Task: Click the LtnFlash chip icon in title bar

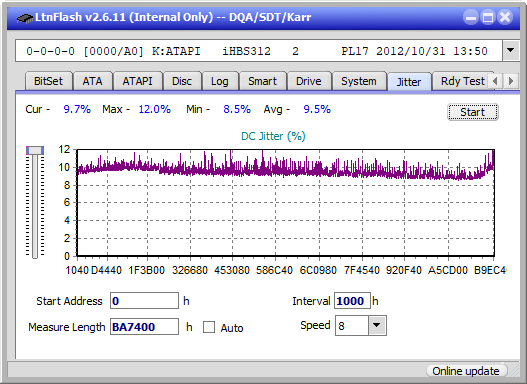Action: (24, 18)
